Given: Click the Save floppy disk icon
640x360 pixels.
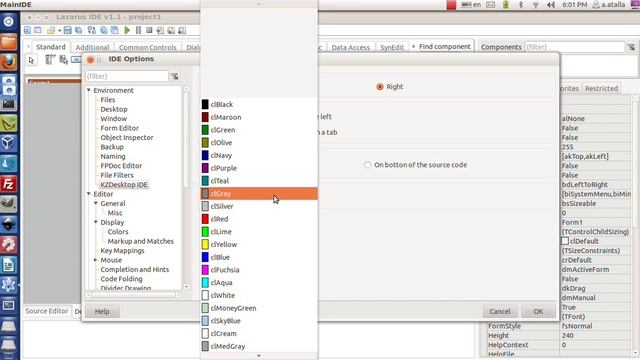Looking at the screenshot, I should [68, 30].
